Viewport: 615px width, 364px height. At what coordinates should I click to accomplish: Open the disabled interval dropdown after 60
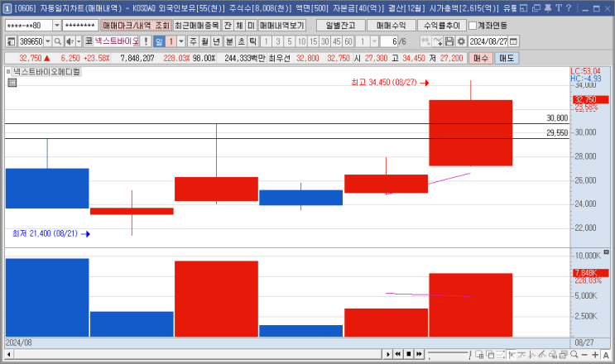pos(374,41)
